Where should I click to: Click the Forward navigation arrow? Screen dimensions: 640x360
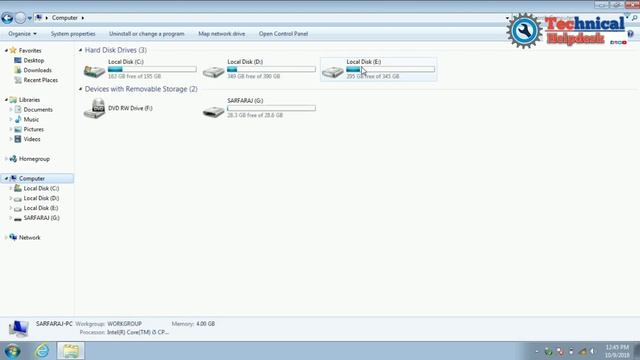20,18
